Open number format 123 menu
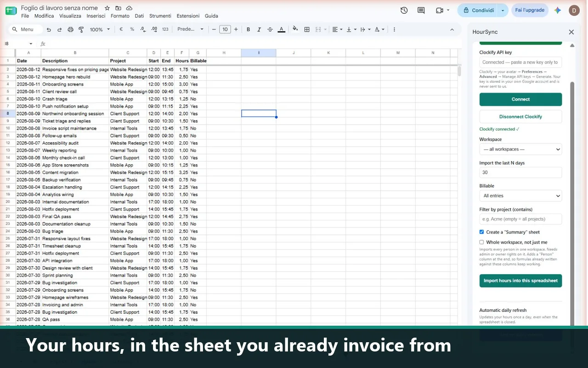The height and width of the screenshot is (368, 588). tap(165, 29)
